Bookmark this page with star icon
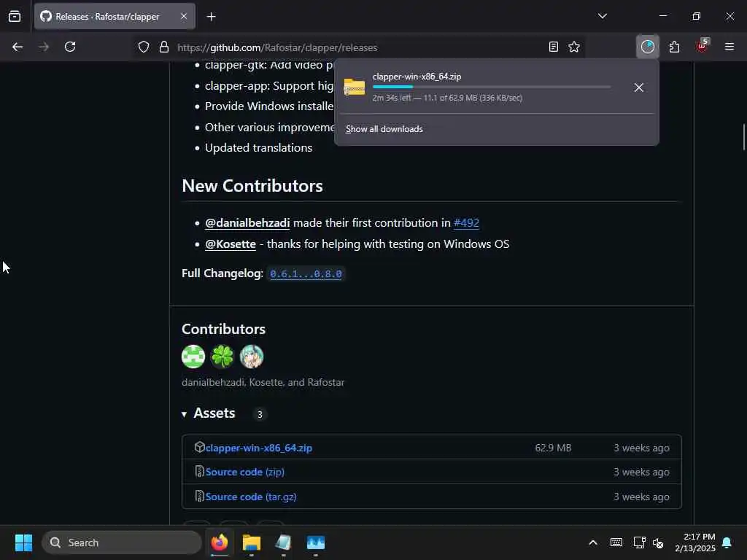Image resolution: width=747 pixels, height=560 pixels. click(574, 47)
